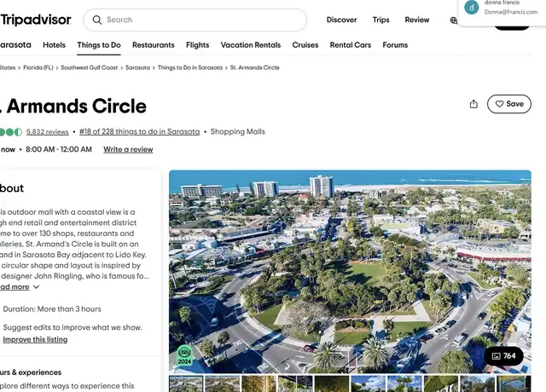The width and height of the screenshot is (546, 392).
Task: Open Things to Do in Sarasota breadcrumb
Action: [x=190, y=67]
